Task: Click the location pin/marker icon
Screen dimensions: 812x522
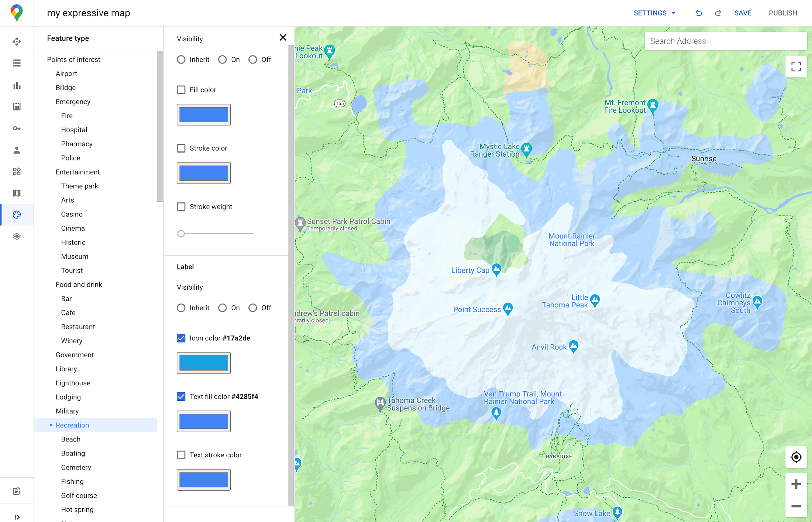Action: tap(17, 13)
